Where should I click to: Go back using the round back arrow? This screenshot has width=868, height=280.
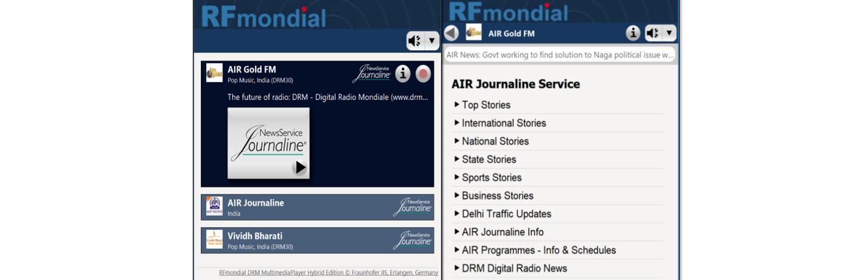[x=451, y=33]
